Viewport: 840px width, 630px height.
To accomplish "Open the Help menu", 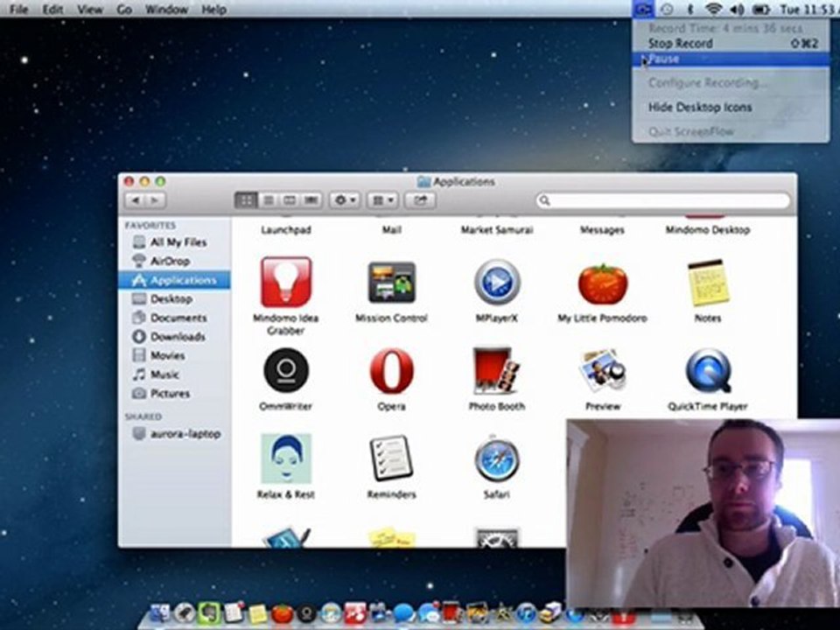I will 213,9.
